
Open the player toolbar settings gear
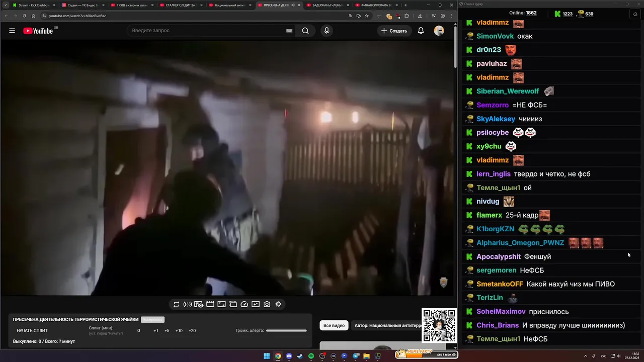tap(278, 304)
